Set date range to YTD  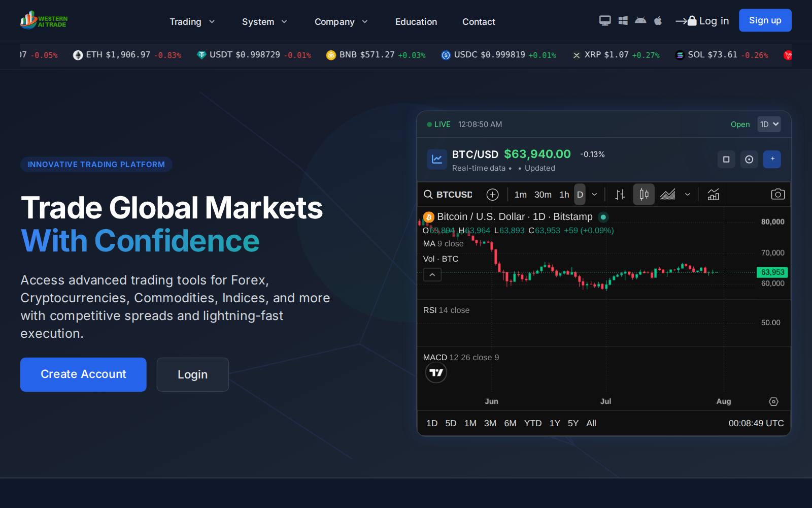[533, 423]
